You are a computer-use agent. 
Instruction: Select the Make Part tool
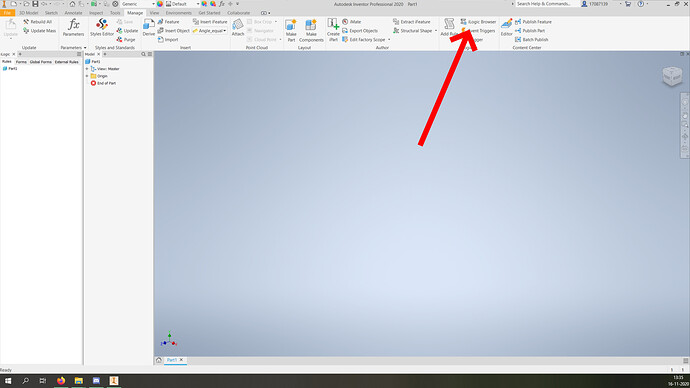coord(291,30)
